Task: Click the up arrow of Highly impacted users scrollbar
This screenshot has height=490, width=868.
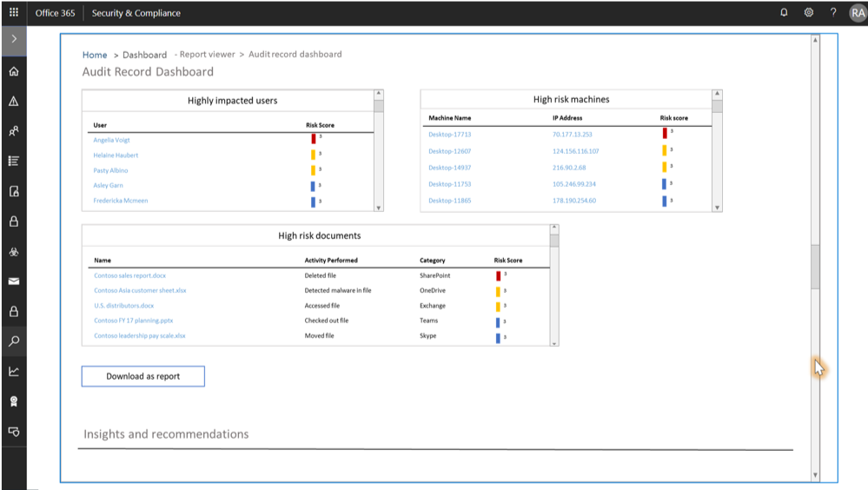Action: pyautogui.click(x=379, y=94)
